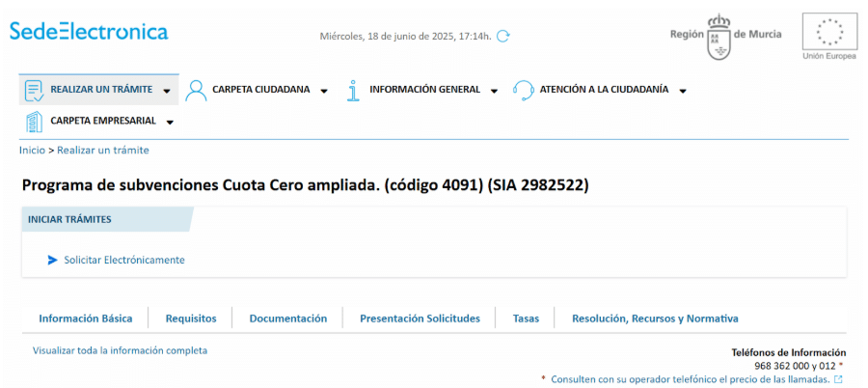Go to the Inicio breadcrumb link

click(x=32, y=151)
